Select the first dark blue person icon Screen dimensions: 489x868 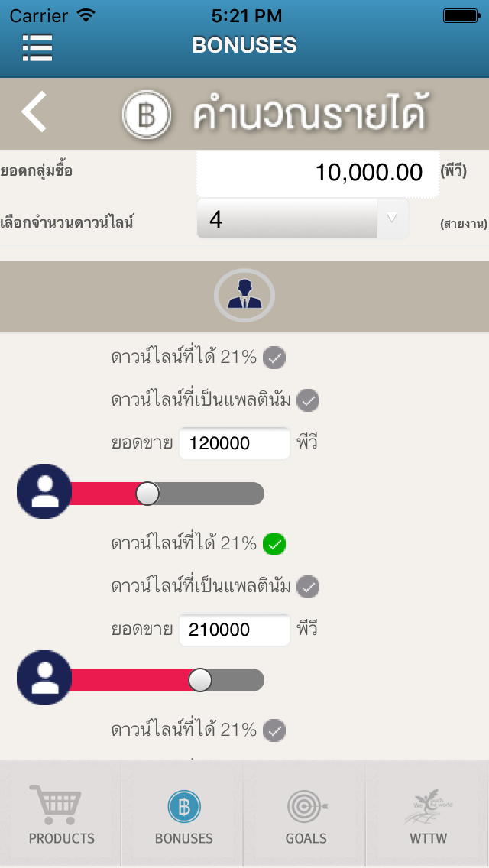tap(44, 491)
